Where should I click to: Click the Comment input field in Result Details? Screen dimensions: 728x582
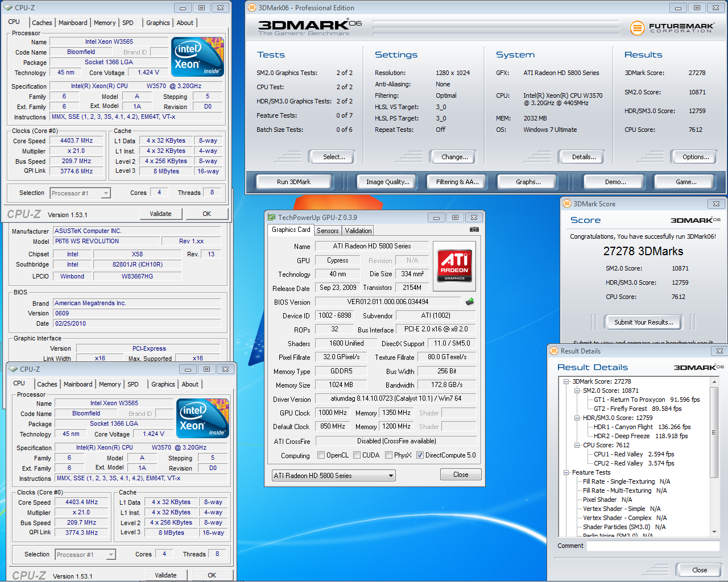pos(653,546)
